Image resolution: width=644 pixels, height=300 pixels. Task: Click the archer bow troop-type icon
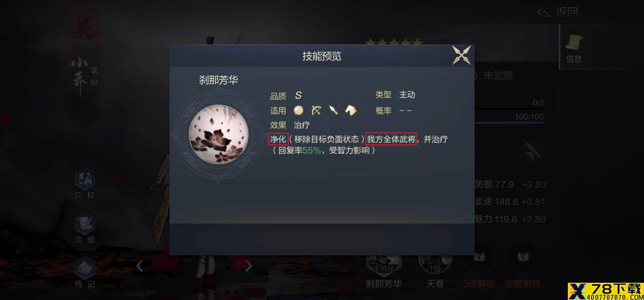316,110
